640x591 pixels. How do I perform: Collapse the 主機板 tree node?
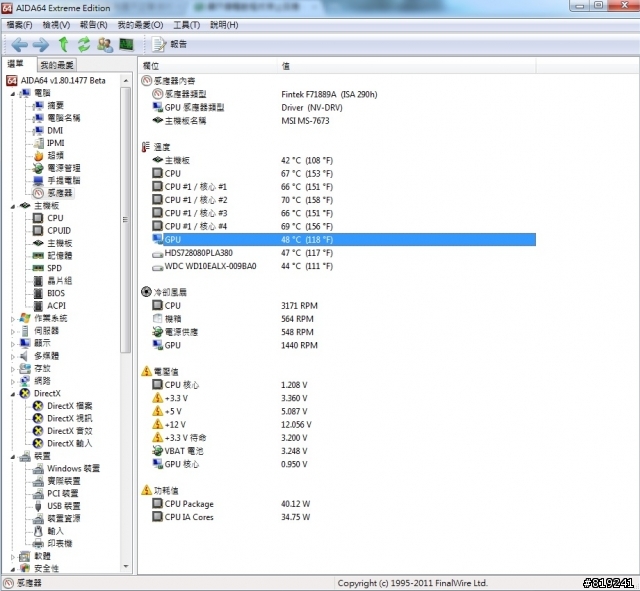point(13,207)
